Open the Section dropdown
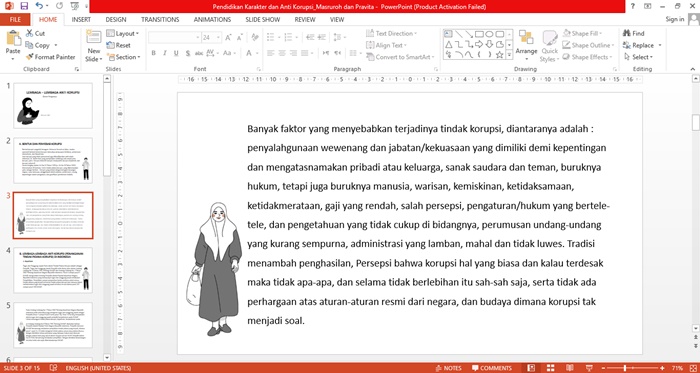This screenshot has height=373, width=700. 124,57
